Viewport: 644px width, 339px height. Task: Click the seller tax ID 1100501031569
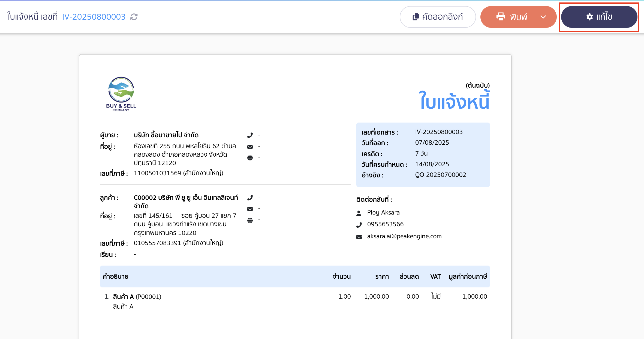(x=157, y=173)
